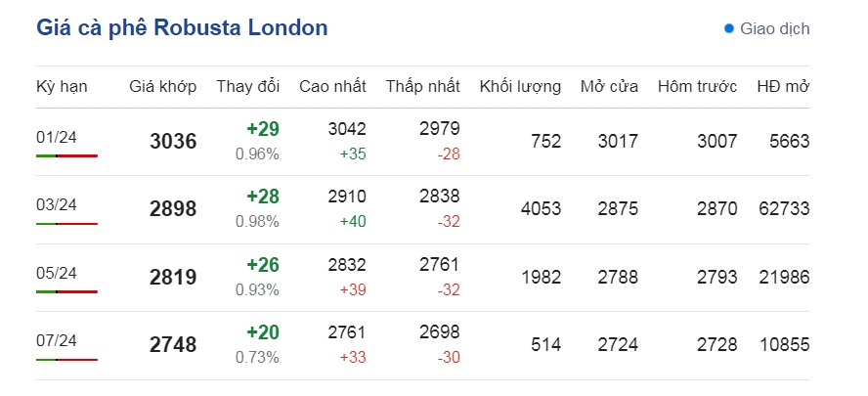Click the HĐ mở column header
This screenshot has width=868, height=396.
tap(783, 86)
